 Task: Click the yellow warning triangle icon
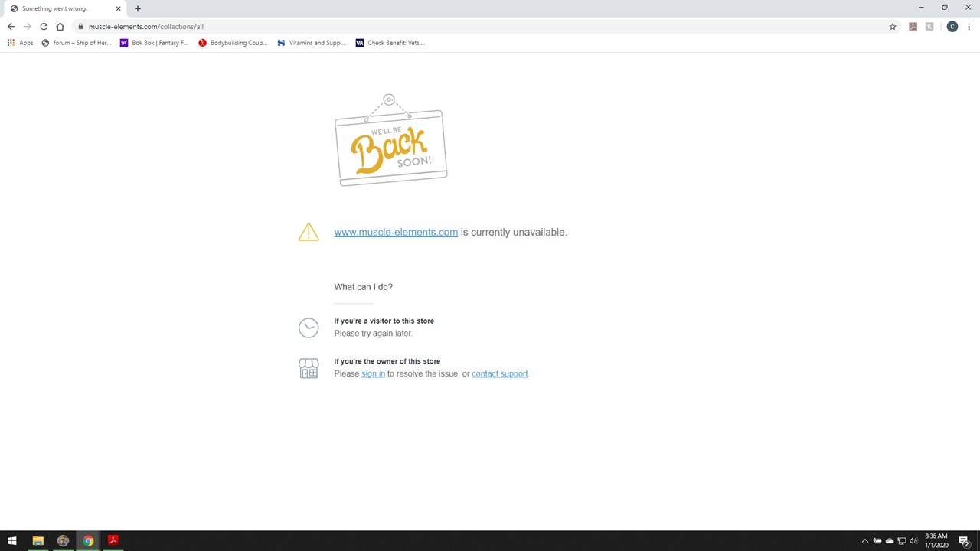click(309, 232)
